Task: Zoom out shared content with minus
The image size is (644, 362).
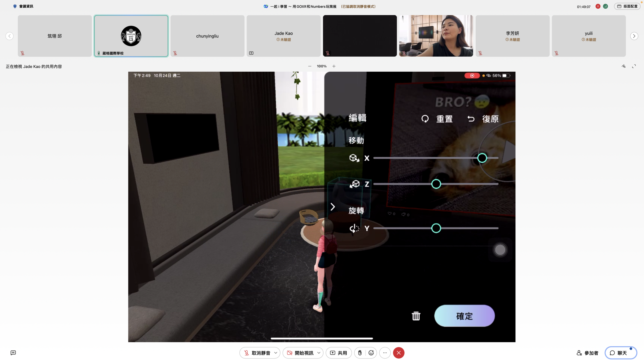Action: 310,66
